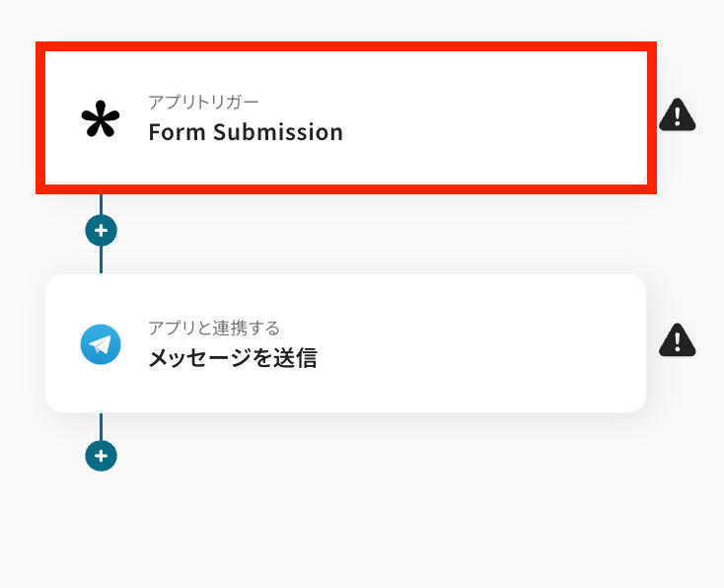Click the red highlight border of trigger card
The height and width of the screenshot is (588, 724).
coord(345,46)
